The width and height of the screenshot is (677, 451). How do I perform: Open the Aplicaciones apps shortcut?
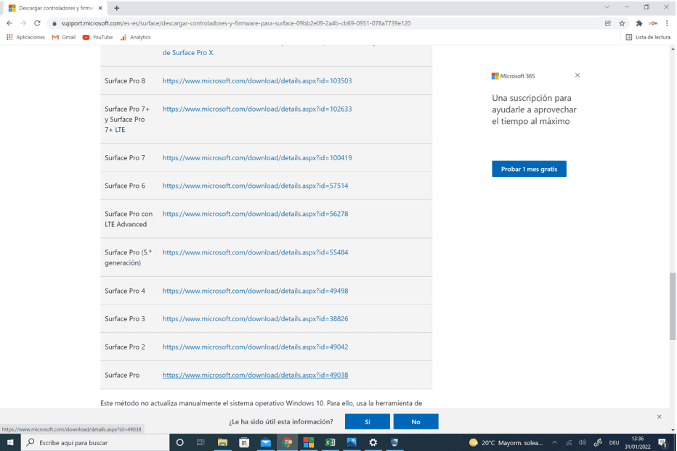pyautogui.click(x=26, y=37)
